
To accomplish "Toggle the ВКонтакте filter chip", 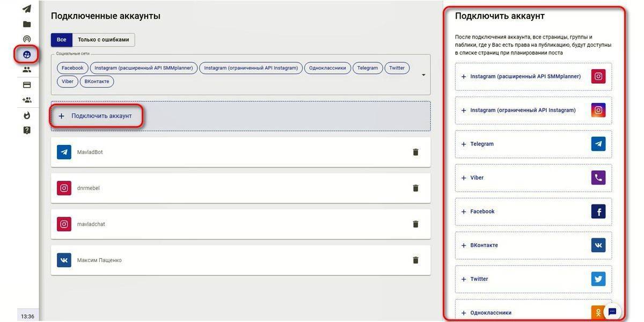I will 97,82.
